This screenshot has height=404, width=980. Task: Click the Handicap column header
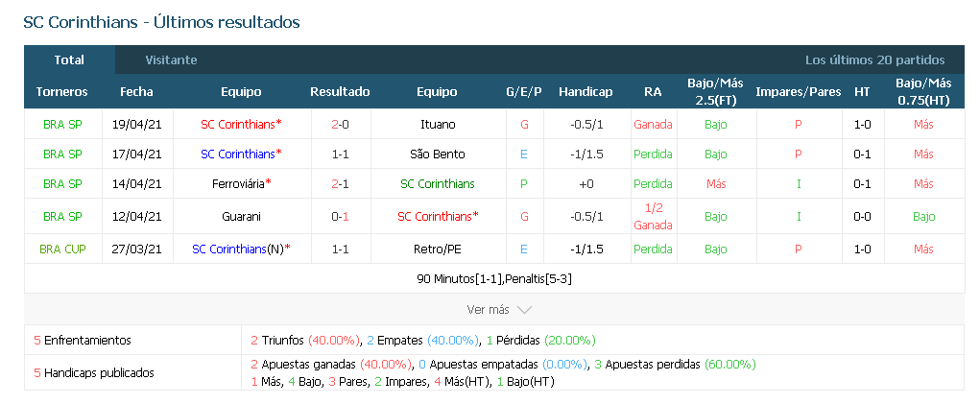[586, 92]
